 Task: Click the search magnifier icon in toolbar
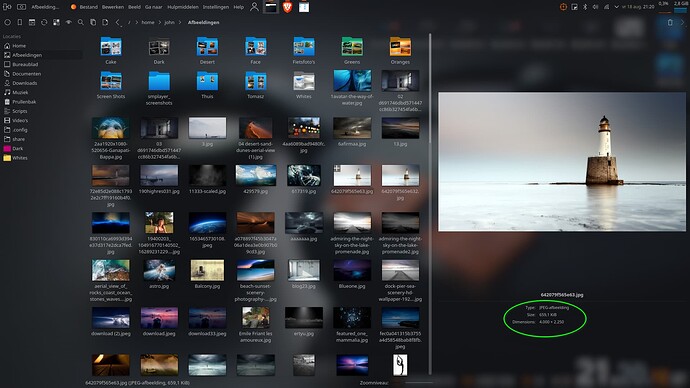tap(81, 22)
